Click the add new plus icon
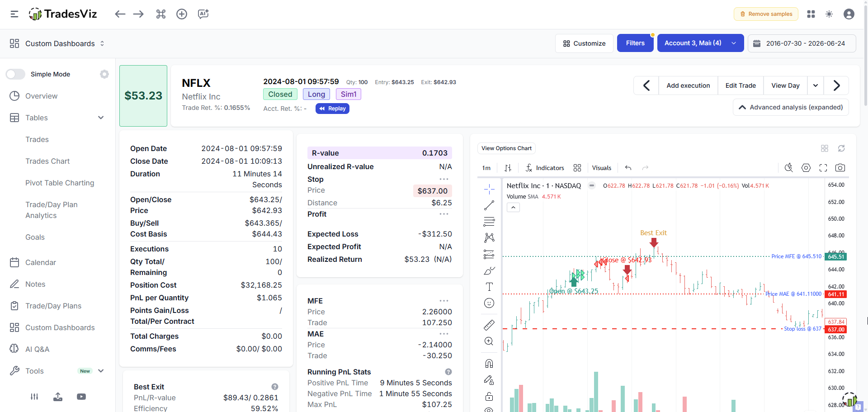 (182, 14)
